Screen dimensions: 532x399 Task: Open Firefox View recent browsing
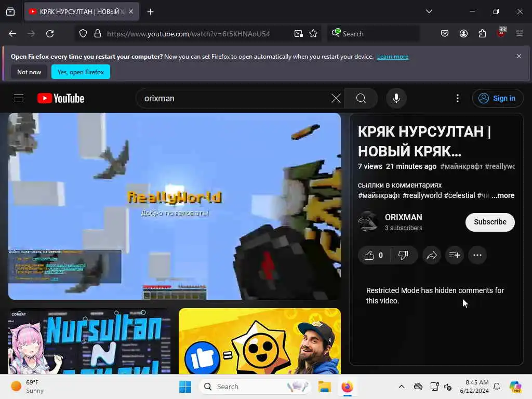10,12
